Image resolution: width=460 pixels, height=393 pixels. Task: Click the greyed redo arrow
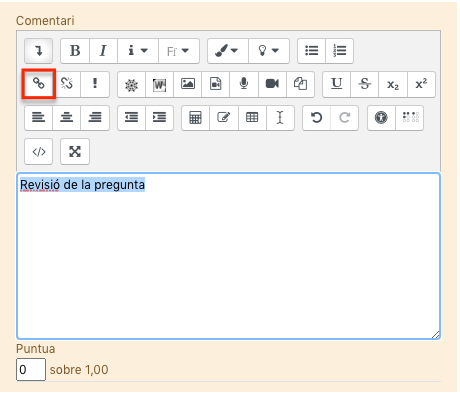click(x=344, y=118)
